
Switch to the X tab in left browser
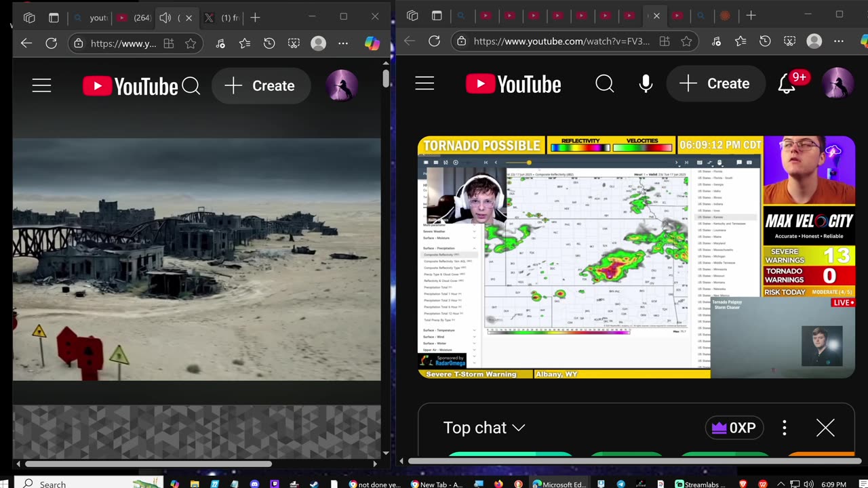pyautogui.click(x=222, y=18)
